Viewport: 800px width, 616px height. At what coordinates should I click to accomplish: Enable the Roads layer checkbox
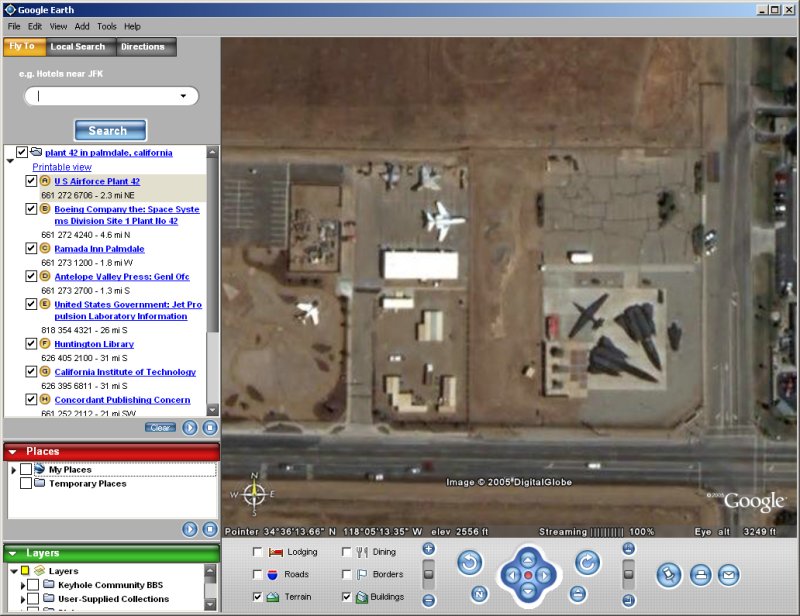tap(258, 575)
